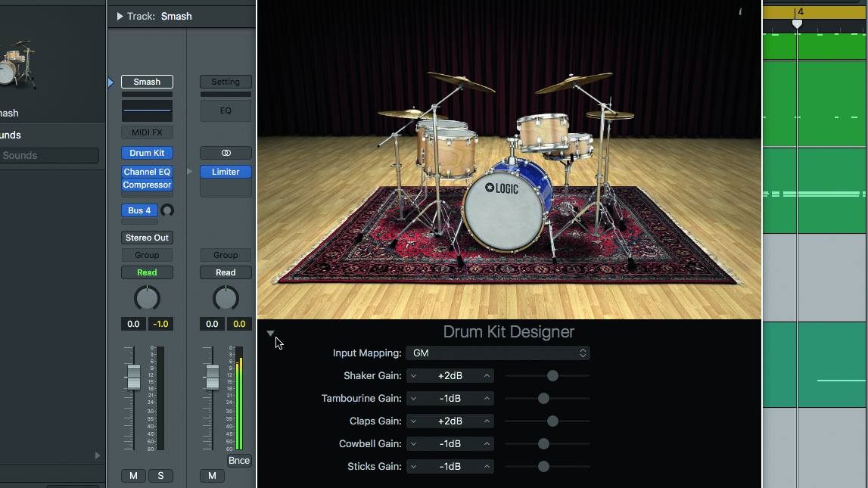868x488 pixels.
Task: Click the drum kit thumbnail in library
Action: [x=17, y=65]
